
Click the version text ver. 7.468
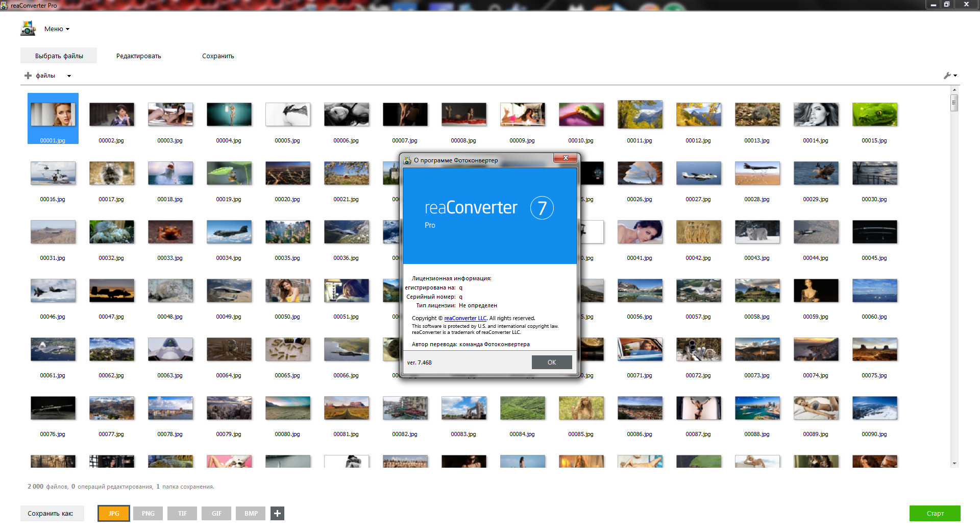[419, 363]
